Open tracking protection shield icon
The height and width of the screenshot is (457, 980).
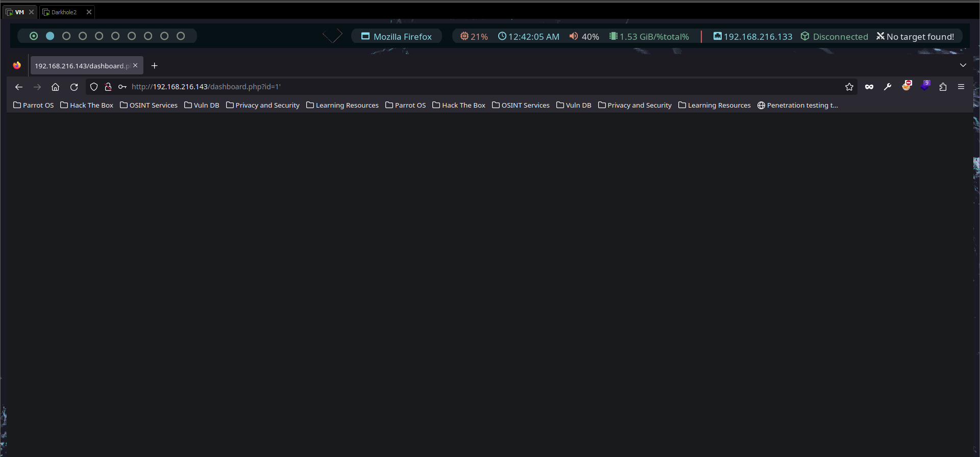click(94, 87)
